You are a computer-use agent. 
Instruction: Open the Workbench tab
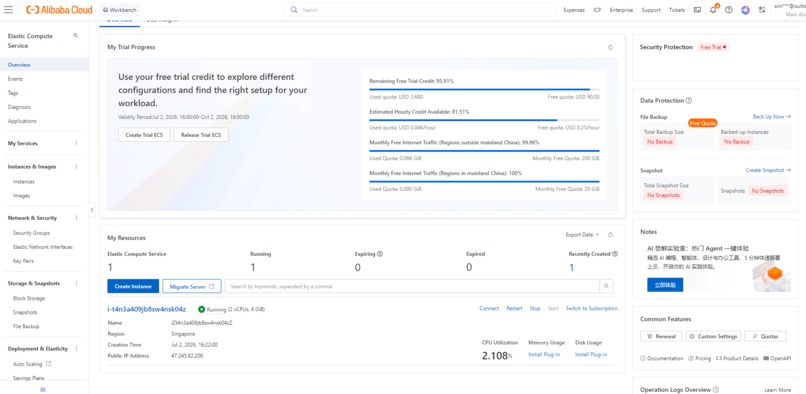pos(119,10)
